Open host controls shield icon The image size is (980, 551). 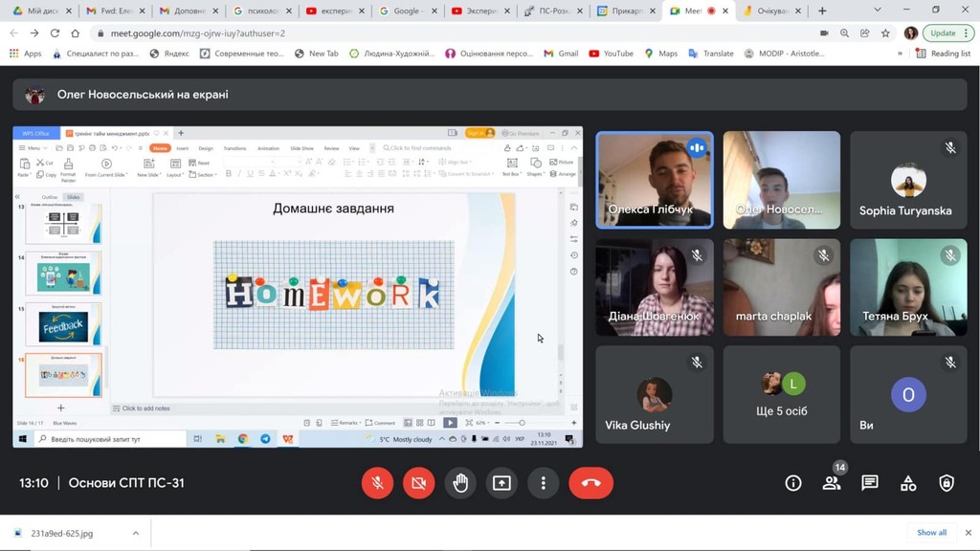coord(947,483)
